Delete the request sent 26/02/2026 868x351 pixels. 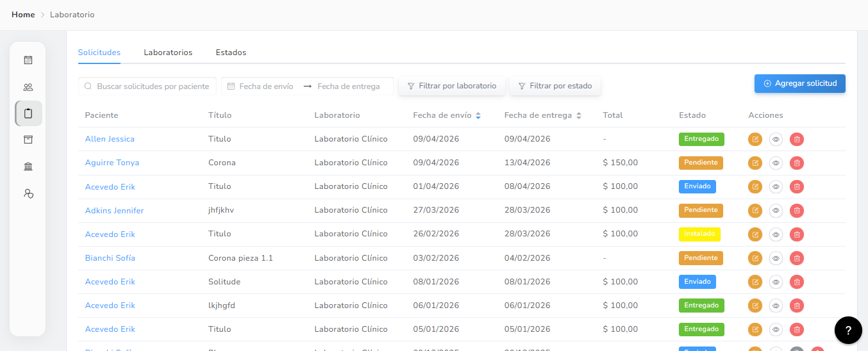(x=796, y=234)
